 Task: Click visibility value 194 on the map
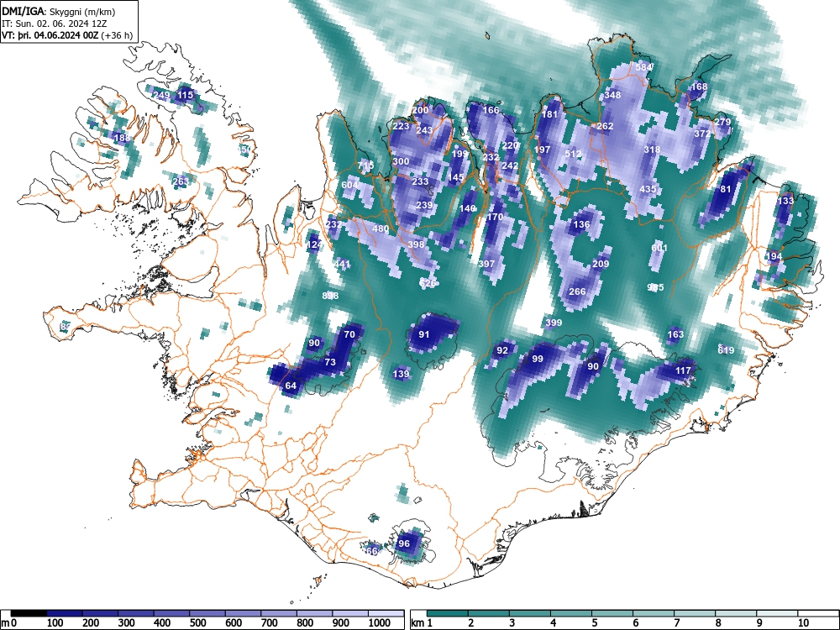tap(774, 256)
